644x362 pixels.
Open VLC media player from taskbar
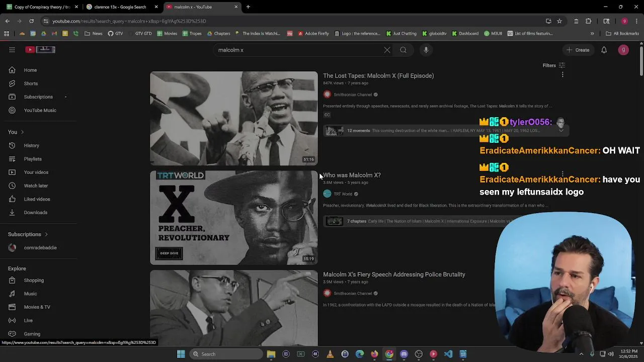(x=330, y=354)
